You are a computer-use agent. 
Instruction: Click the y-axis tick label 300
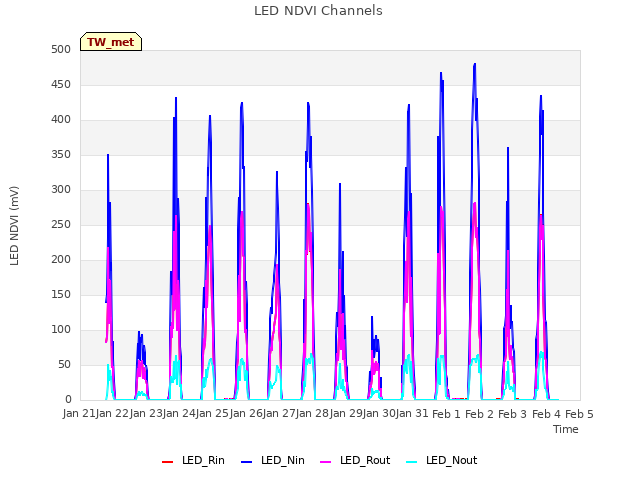[x=61, y=189]
